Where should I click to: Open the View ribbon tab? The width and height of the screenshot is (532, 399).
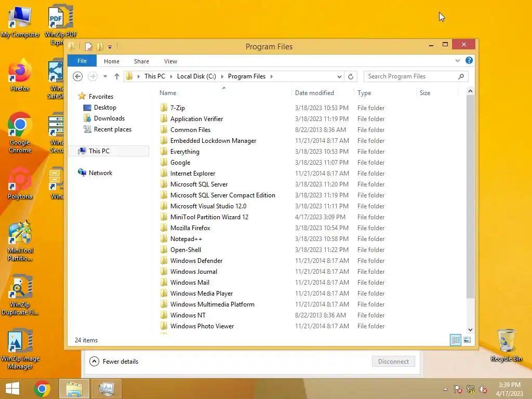coord(170,61)
